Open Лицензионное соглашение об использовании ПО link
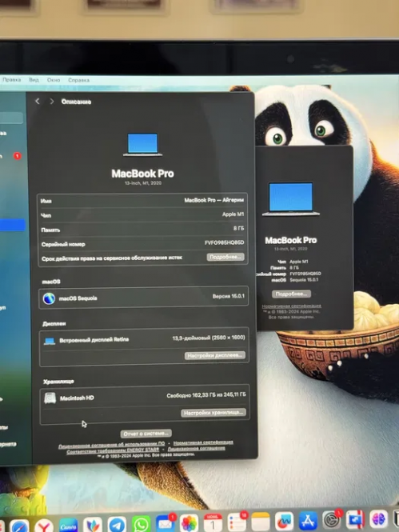This screenshot has height=532, width=399. pyautogui.click(x=111, y=446)
